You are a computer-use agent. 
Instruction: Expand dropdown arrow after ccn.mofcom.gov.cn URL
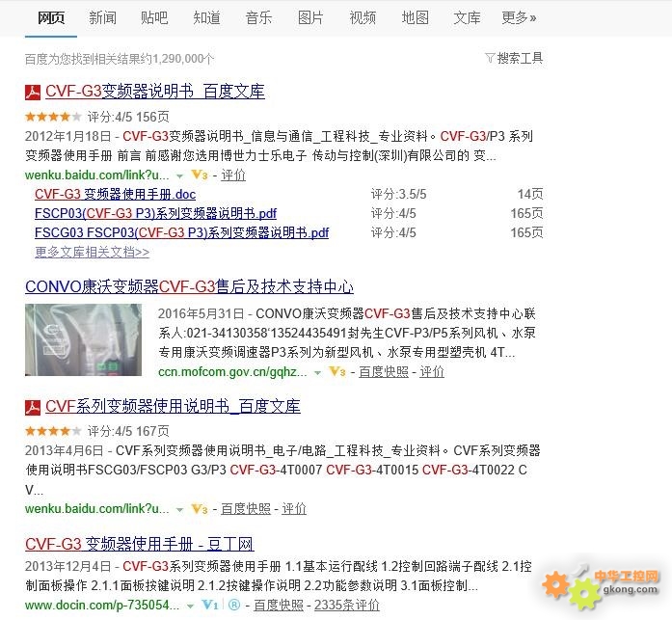click(x=317, y=373)
